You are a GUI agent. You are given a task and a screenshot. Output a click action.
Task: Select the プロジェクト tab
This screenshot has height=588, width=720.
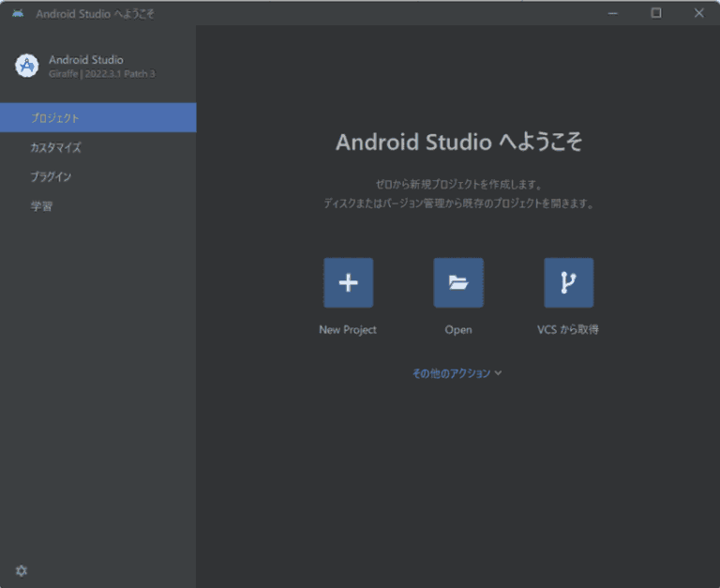point(98,117)
